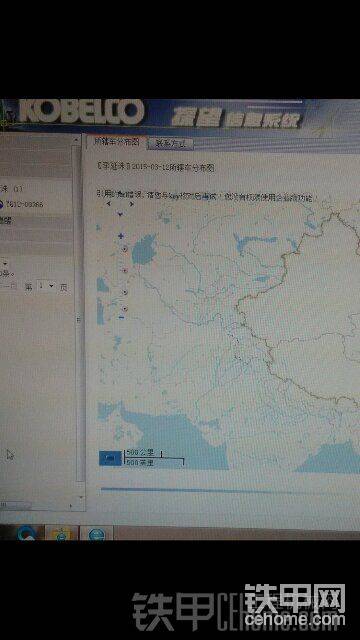The width and height of the screenshot is (360, 640).
Task: Select the first zoom level dot below plus
Action: pyautogui.click(x=125, y=249)
